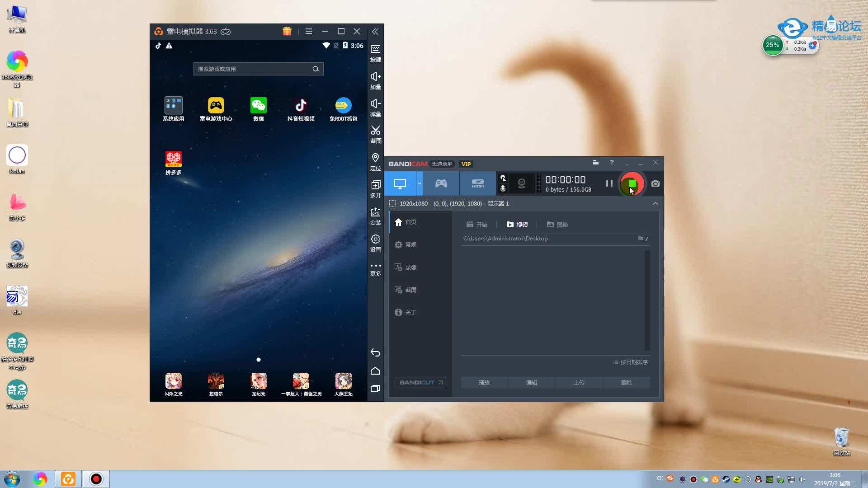Open emulator hamburger menu
The width and height of the screenshot is (868, 488).
(x=309, y=31)
